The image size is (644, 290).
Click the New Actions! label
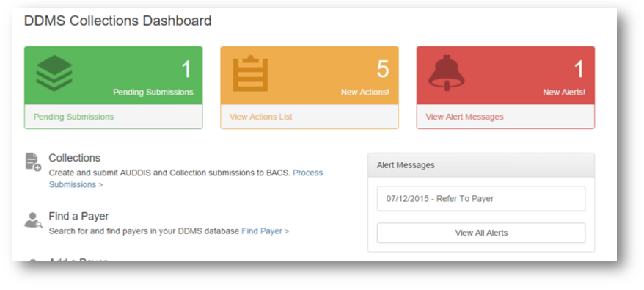tap(365, 93)
